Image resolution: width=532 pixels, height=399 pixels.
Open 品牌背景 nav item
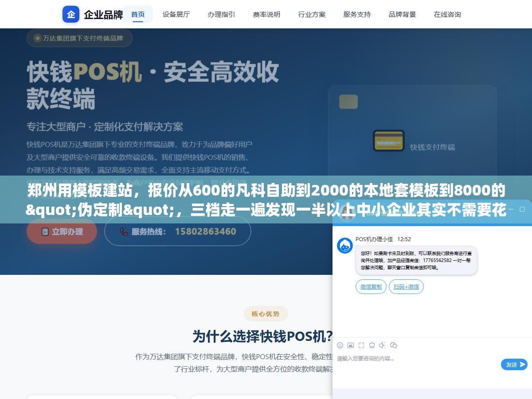point(402,14)
